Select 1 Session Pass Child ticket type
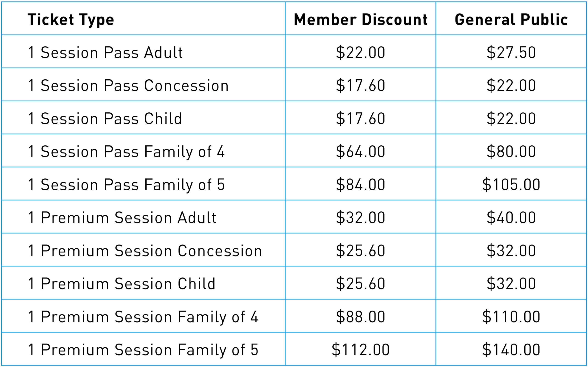 (x=105, y=118)
